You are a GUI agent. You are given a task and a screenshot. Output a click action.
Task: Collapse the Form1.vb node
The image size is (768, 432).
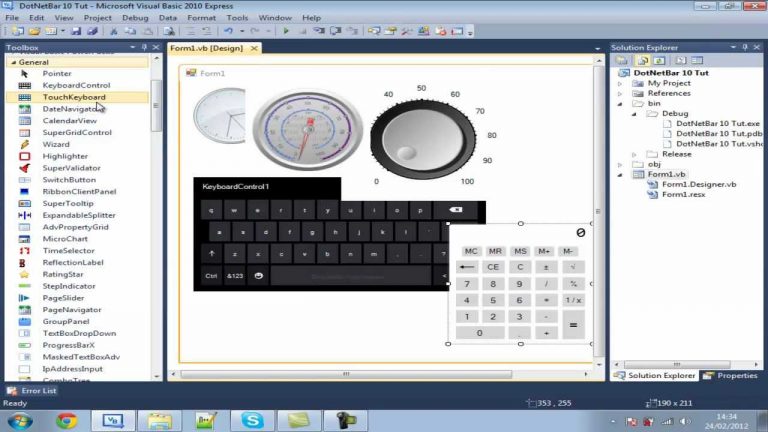(x=620, y=175)
